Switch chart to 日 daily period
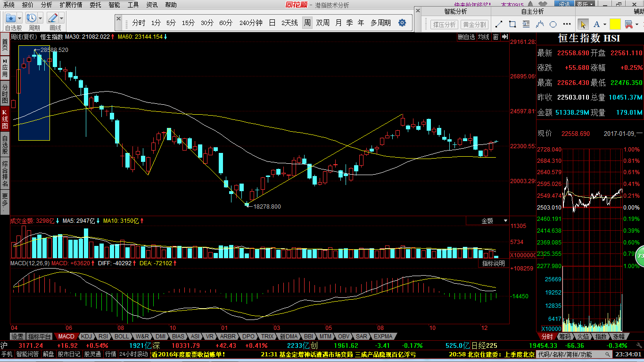Screen dimensions: 644x362 click(x=272, y=23)
